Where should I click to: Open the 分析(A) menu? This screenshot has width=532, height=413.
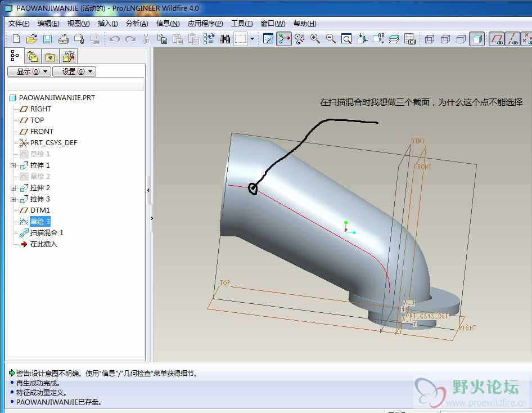pos(137,24)
